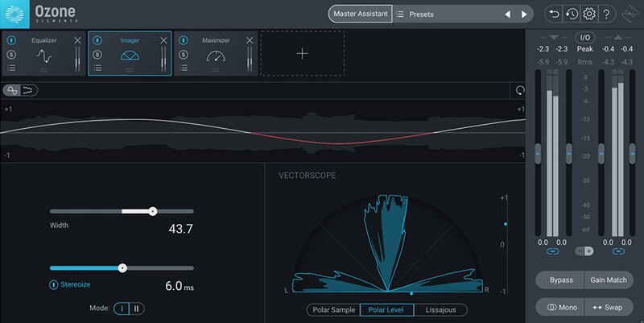644x323 pixels.
Task: Select Stereoize mode II
Action: pos(136,308)
